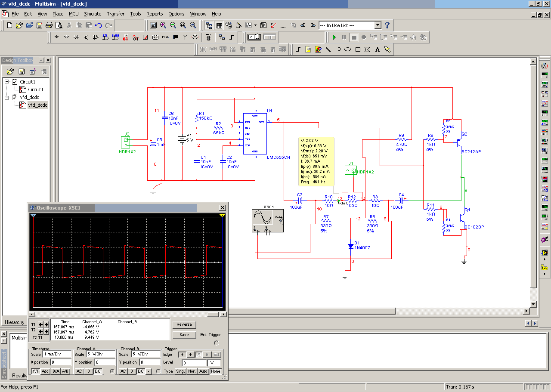This screenshot has height=392, width=551.
Task: Click the Timebase Scale input field
Action: (x=57, y=354)
